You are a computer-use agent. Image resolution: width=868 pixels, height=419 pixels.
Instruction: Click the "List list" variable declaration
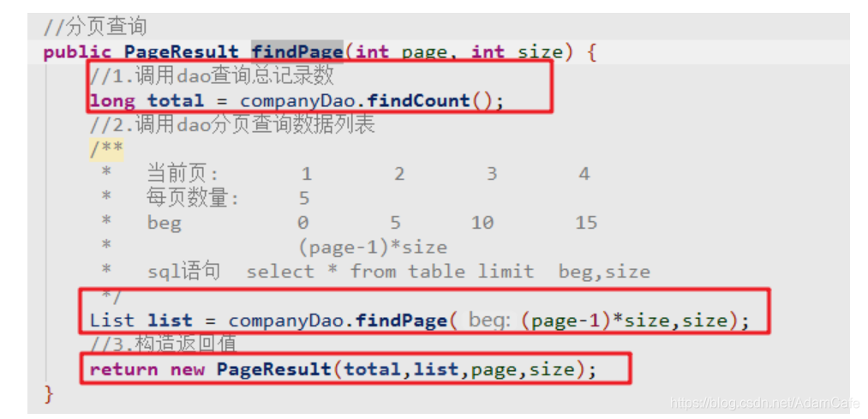coord(141,320)
